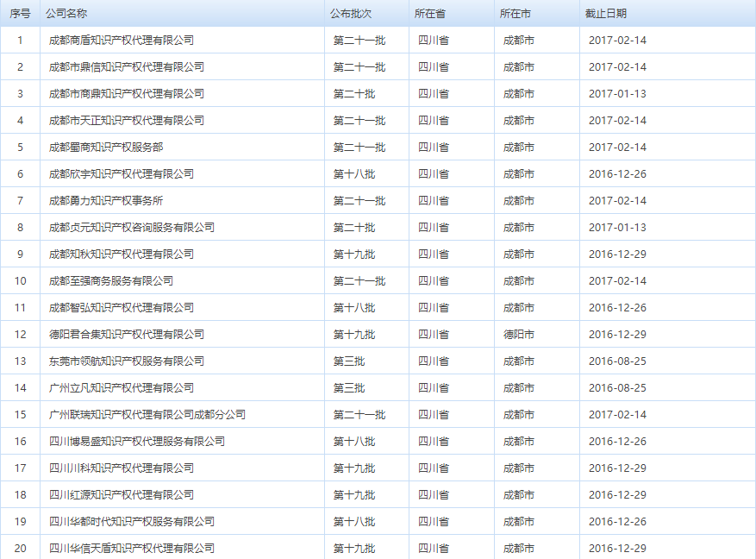This screenshot has height=559, width=756.
Task: Click the 2016-08-25 date in row 13
Action: [x=617, y=361]
